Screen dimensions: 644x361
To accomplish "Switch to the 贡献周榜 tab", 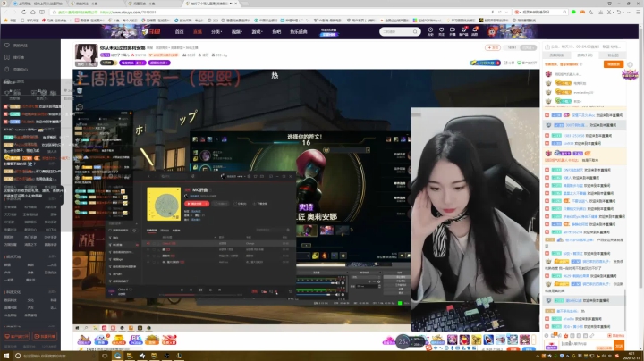I will (556, 55).
